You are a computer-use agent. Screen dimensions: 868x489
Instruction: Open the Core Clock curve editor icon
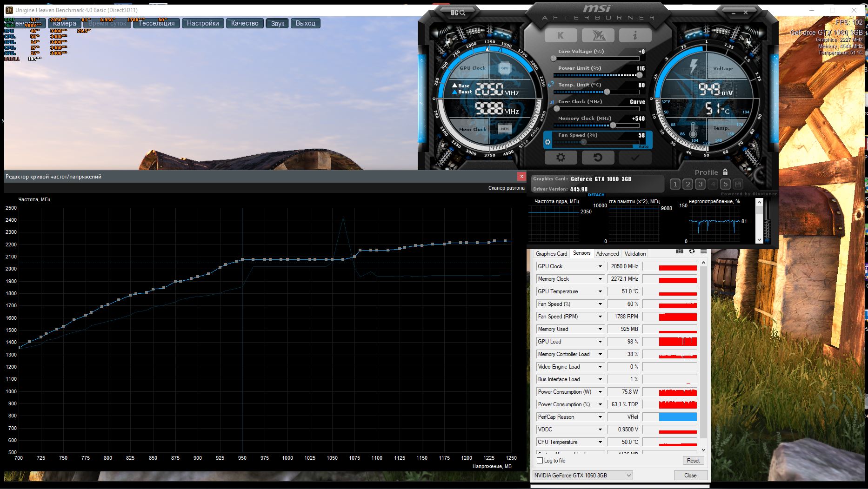[x=552, y=102]
